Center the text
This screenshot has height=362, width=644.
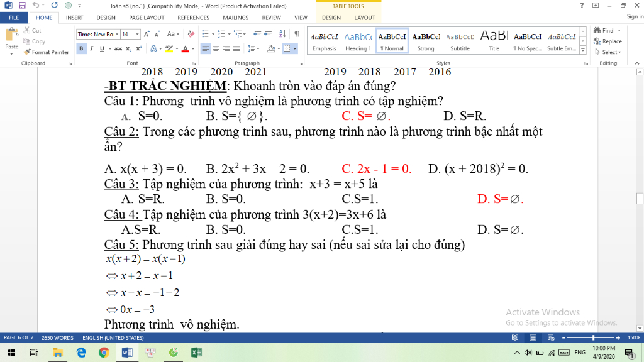(x=216, y=48)
